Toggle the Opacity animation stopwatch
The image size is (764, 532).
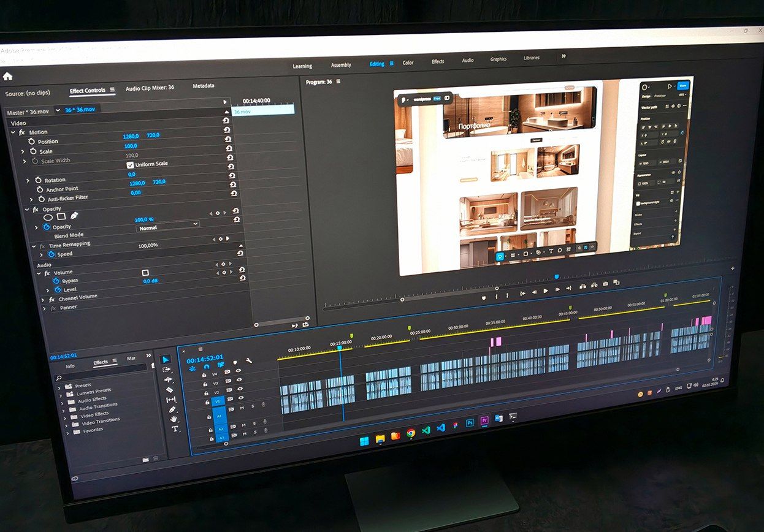coord(47,227)
